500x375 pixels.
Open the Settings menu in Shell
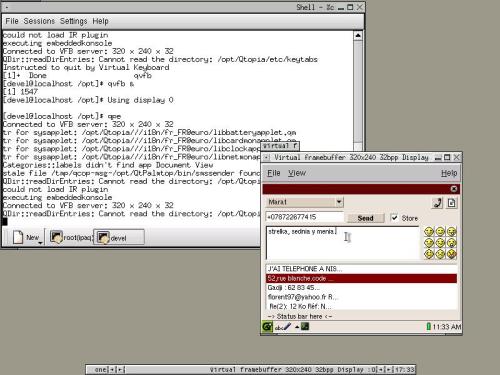tap(73, 21)
